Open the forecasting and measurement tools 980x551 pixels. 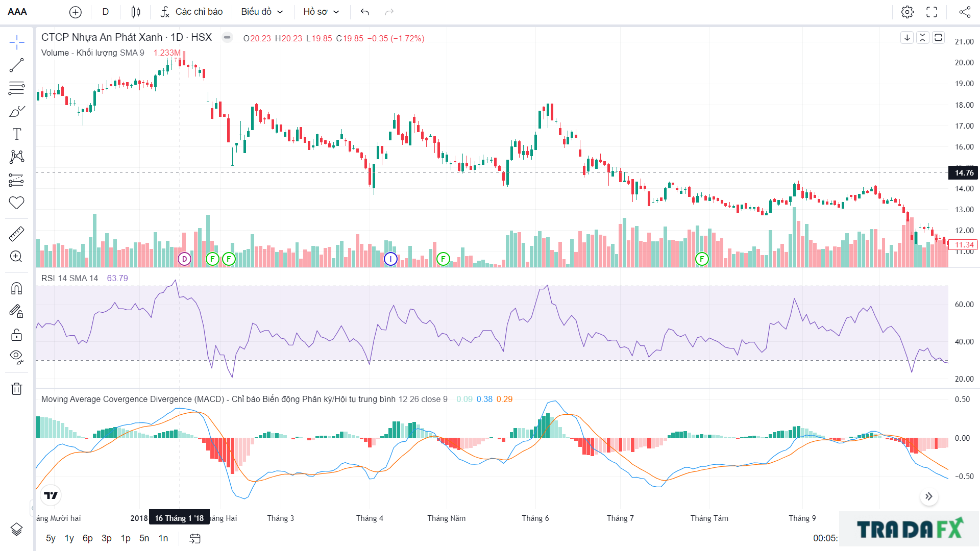17,180
